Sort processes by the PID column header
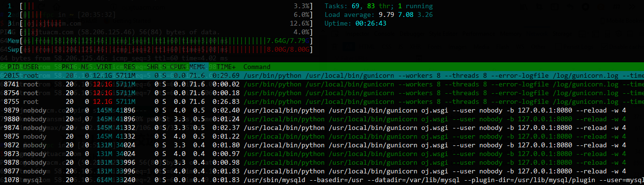This screenshot has width=644, height=185. click(14, 67)
